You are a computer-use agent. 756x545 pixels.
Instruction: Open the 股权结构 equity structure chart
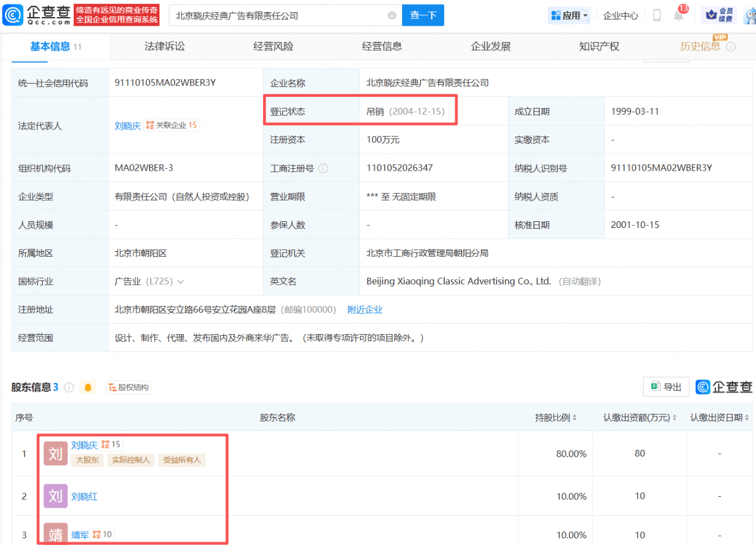click(x=128, y=387)
